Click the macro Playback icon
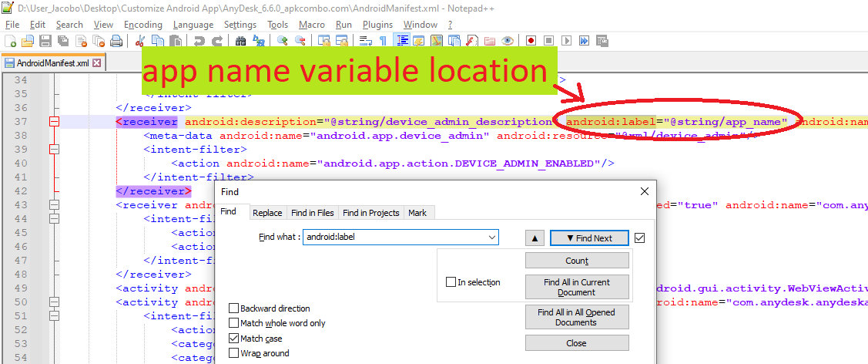This screenshot has height=364, width=868. 566,41
